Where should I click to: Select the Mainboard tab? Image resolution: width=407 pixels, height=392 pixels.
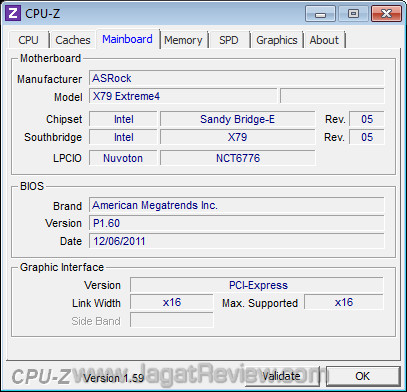[x=128, y=39]
